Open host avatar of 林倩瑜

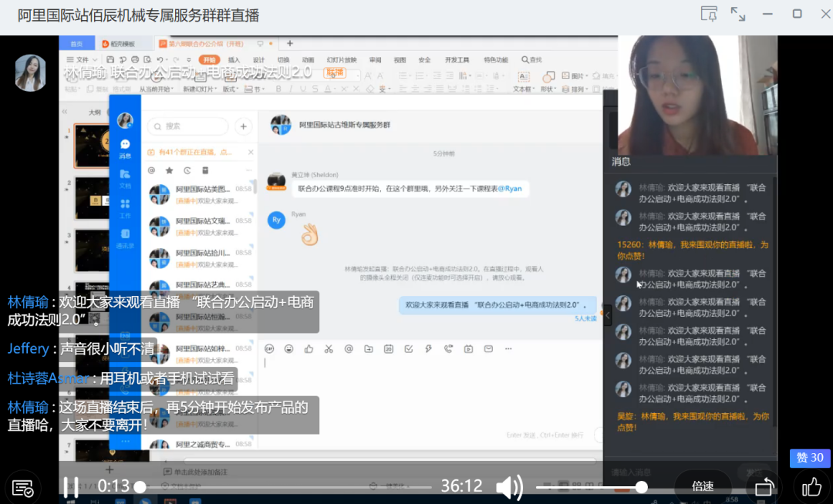coord(30,72)
